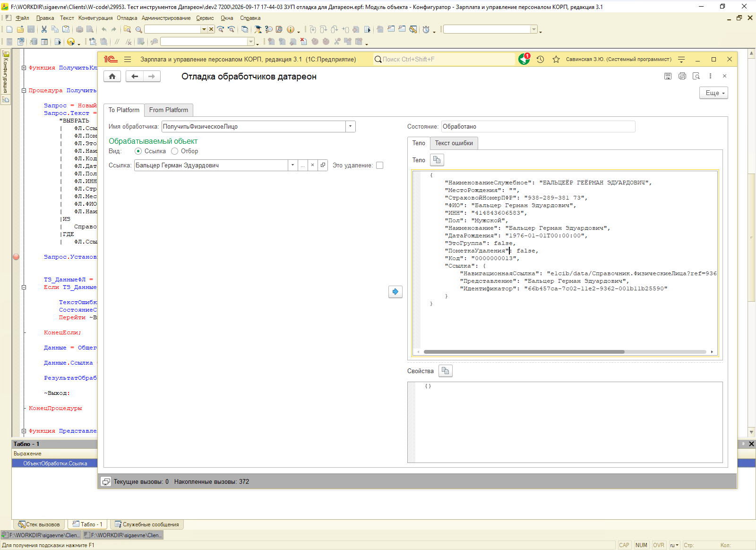Save the form with the diskette icon
Viewport: 756px width, 550px height.
[668, 76]
